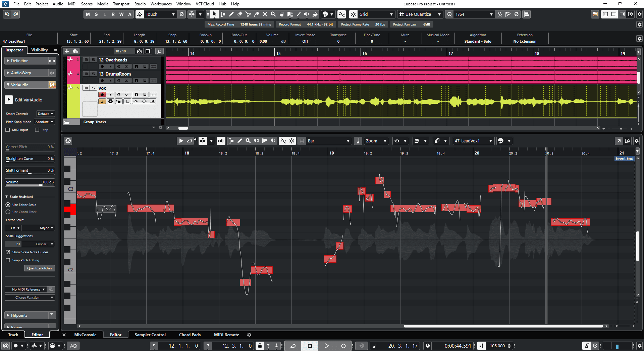Switch to the Chord Pads tab
Image resolution: width=644 pixels, height=351 pixels.
[x=190, y=335]
